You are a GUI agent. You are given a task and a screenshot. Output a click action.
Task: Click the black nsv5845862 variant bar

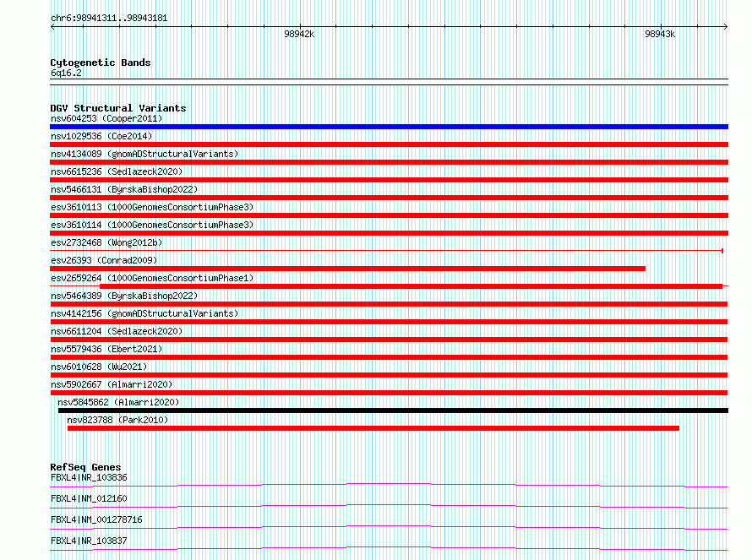tap(393, 410)
